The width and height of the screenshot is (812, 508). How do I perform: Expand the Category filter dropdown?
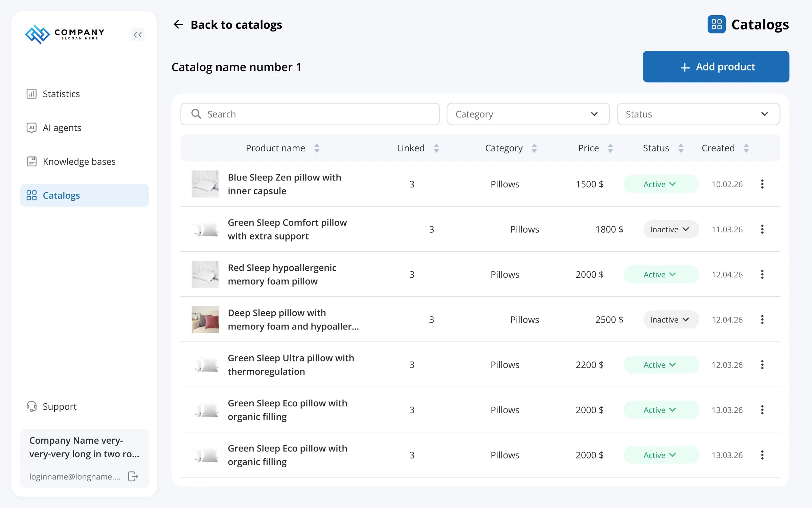tap(528, 114)
